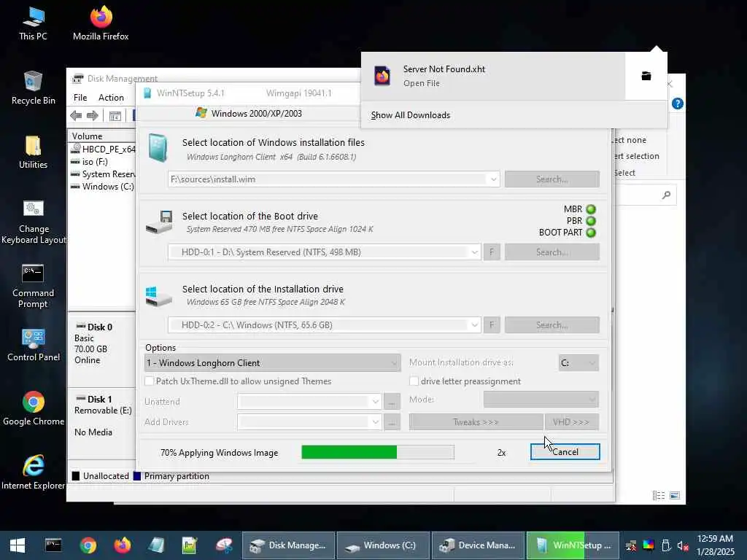Click Search button for Installation drive
Screen dimensions: 747x560
[552, 324]
